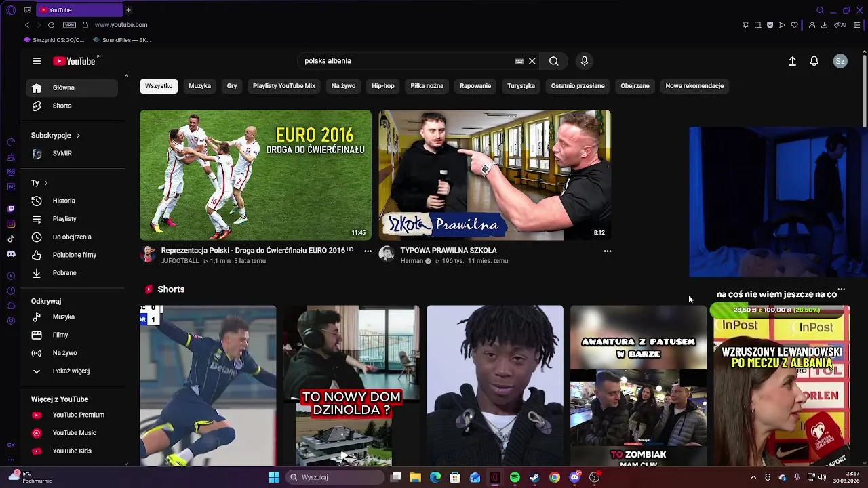The width and height of the screenshot is (868, 488).
Task: Open Shorts in the left sidebar
Action: coord(71,106)
